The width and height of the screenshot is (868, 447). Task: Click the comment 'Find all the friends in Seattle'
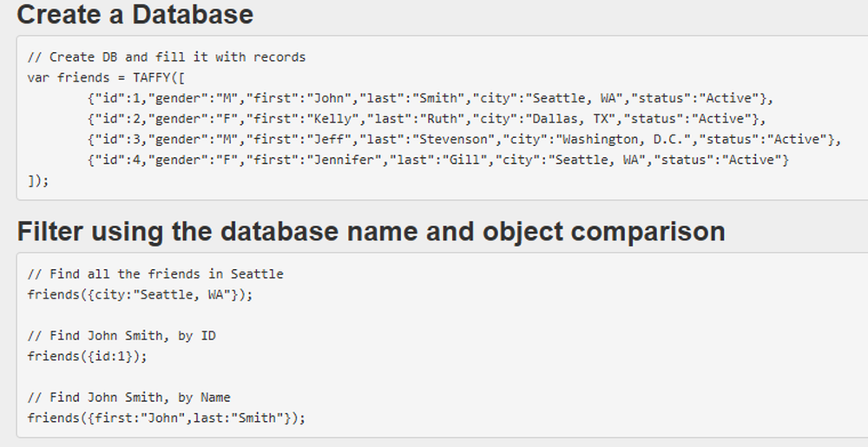point(155,274)
